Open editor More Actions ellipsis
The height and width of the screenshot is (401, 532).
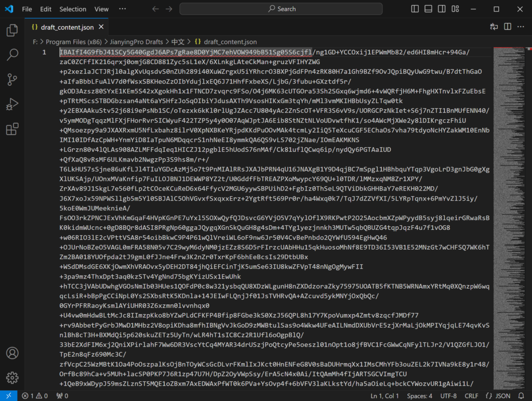pyautogui.click(x=521, y=27)
